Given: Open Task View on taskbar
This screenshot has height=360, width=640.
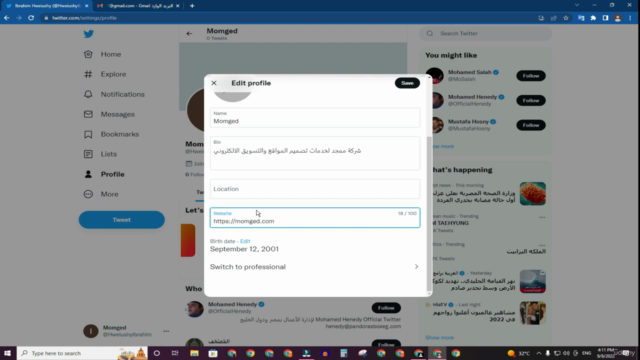Looking at the screenshot, I should [175, 353].
